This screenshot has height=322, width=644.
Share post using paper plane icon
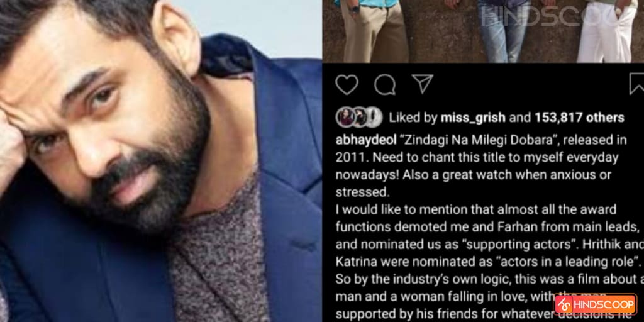pos(422,84)
